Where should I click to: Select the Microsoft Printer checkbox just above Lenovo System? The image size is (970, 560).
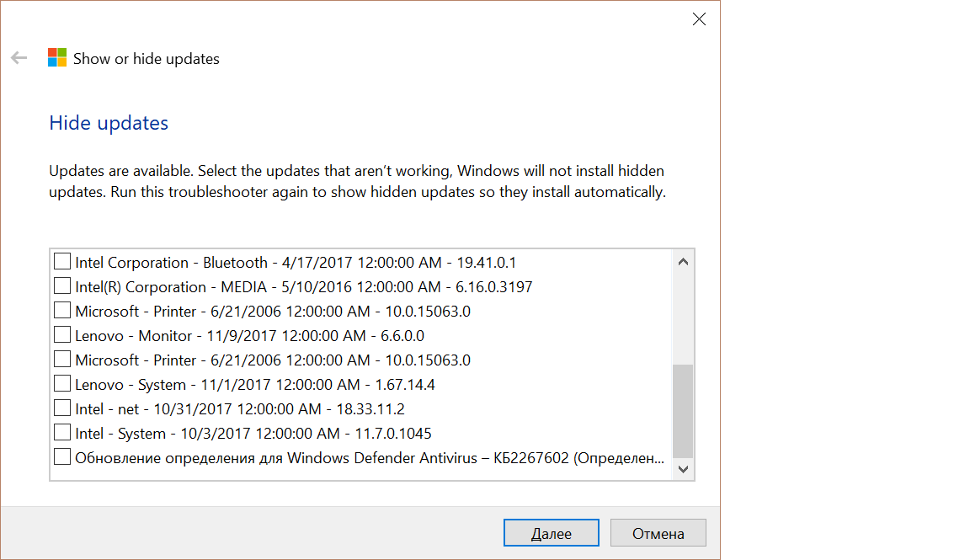(x=61, y=359)
